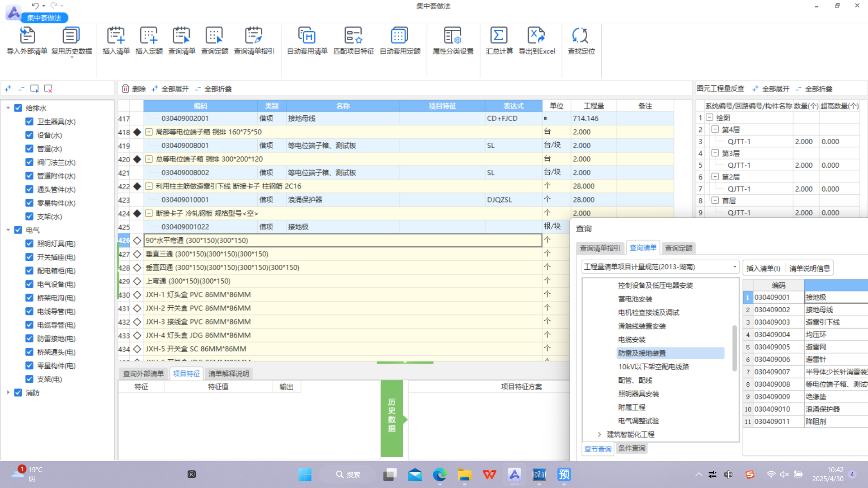Image resolution: width=868 pixels, height=488 pixels.
Task: Switch to the 查询定额 tab
Action: [679, 248]
